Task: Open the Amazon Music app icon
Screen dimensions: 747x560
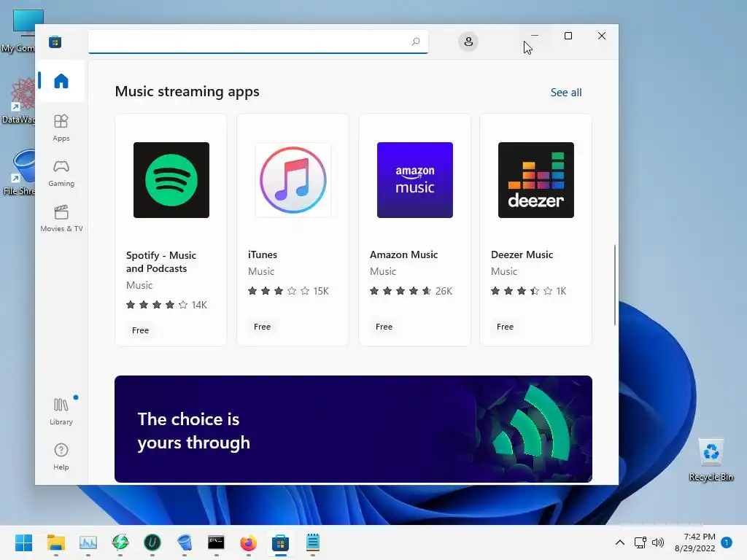Action: 415,180
